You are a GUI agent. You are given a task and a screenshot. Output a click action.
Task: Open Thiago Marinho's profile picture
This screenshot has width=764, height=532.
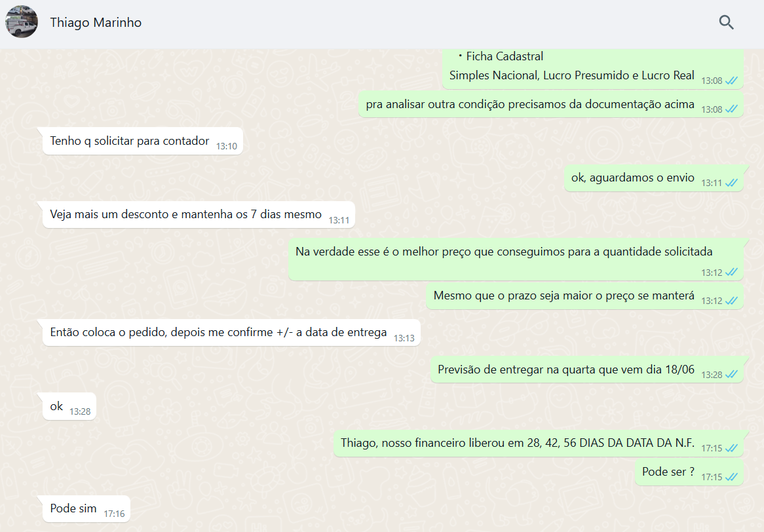coord(22,22)
